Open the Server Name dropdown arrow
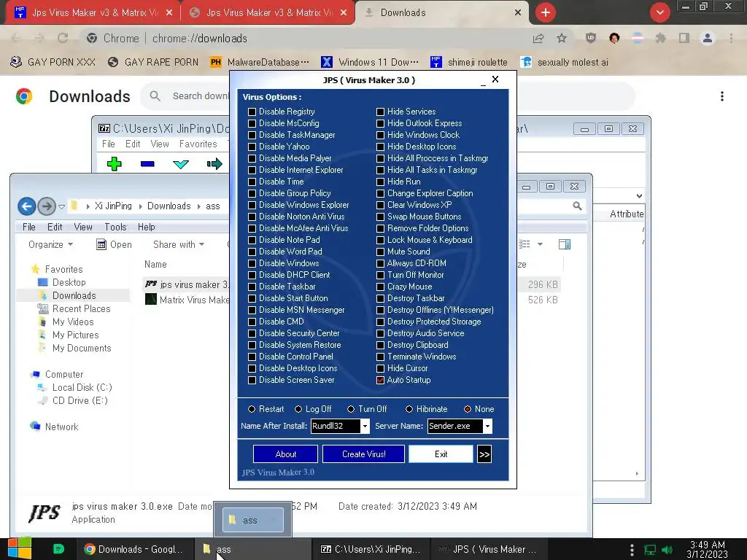Viewport: 747px width, 560px height. pos(487,426)
